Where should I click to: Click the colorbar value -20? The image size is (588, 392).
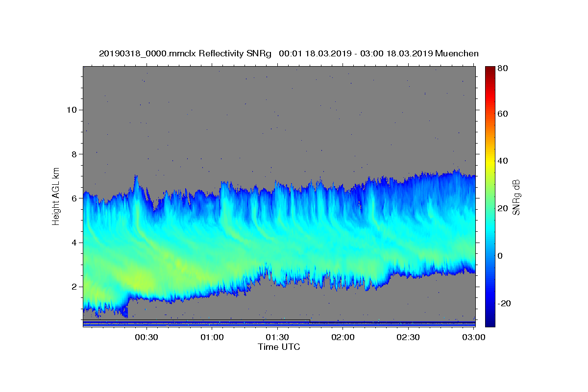tap(504, 303)
